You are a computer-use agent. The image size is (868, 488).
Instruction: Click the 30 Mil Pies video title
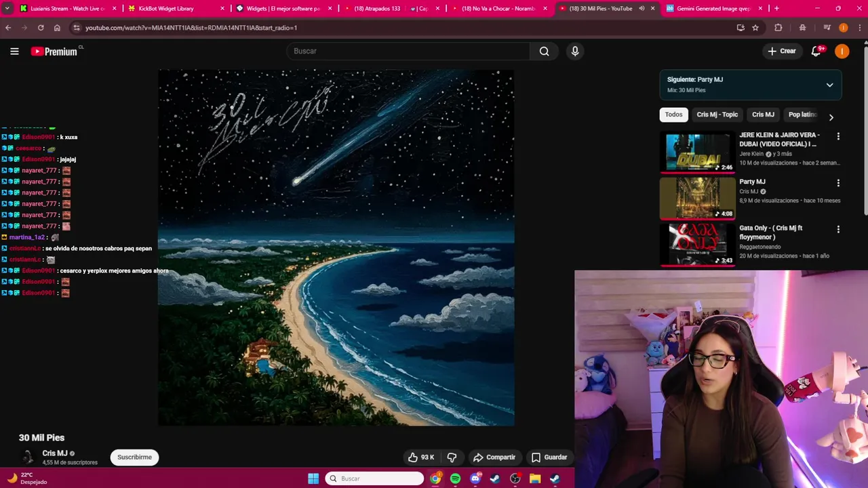(x=41, y=438)
